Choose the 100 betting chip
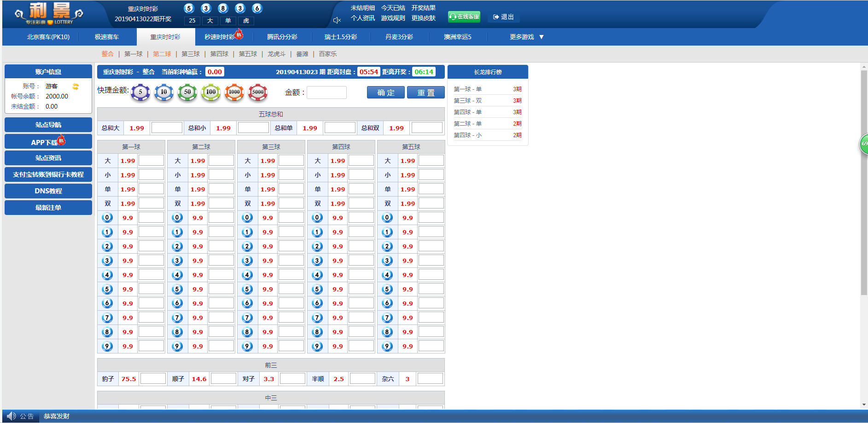 coord(211,92)
